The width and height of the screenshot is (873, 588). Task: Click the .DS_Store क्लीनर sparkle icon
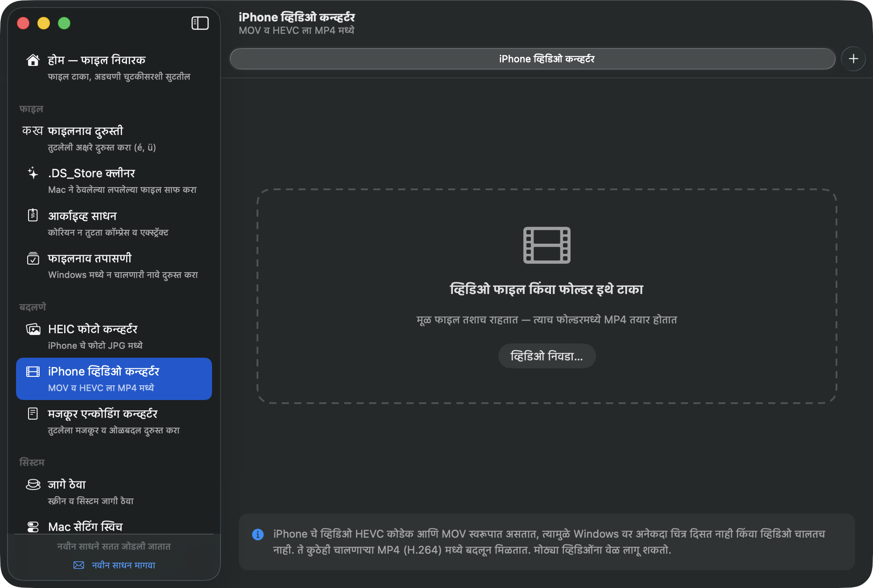[x=33, y=173]
